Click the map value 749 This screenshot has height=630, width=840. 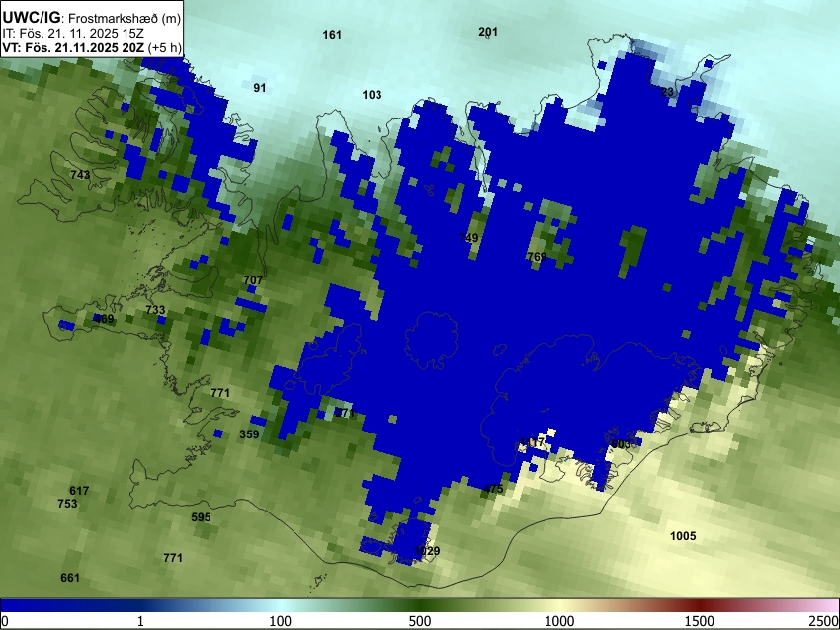pos(468,238)
